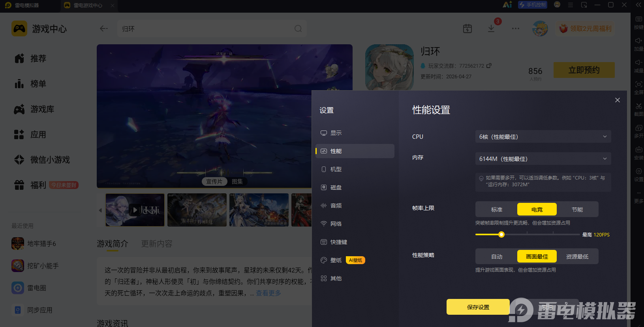This screenshot has height=327, width=644.
Task: Click the search magnifier icon
Action: pyautogui.click(x=298, y=28)
